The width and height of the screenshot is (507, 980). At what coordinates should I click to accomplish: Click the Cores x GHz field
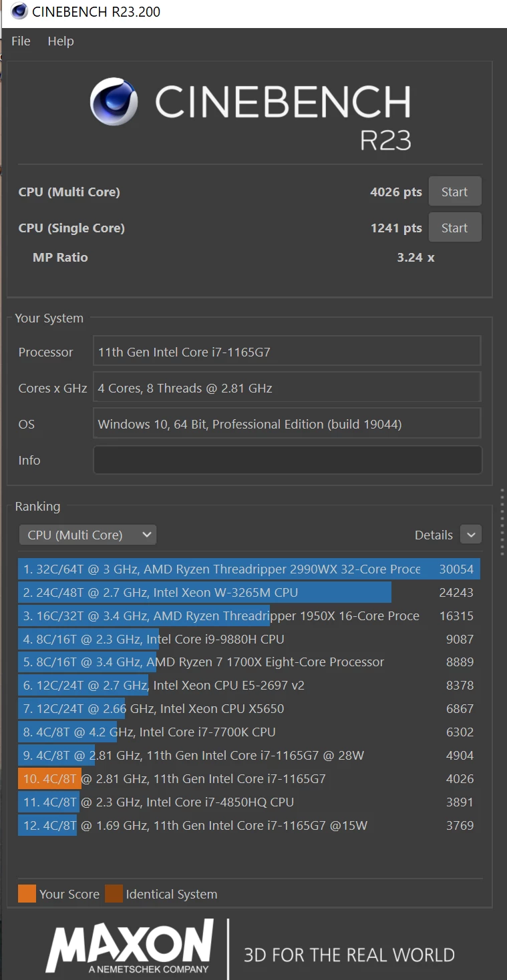click(287, 388)
